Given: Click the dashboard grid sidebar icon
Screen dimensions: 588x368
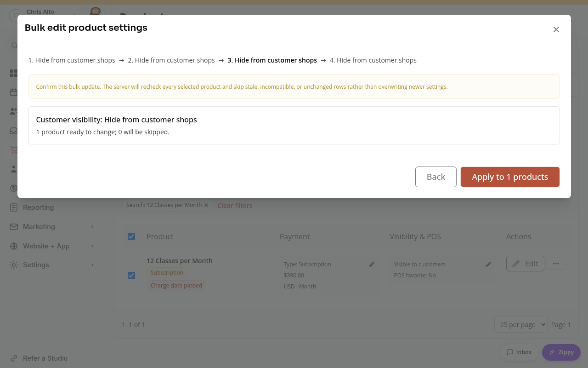Looking at the screenshot, I should (14, 73).
